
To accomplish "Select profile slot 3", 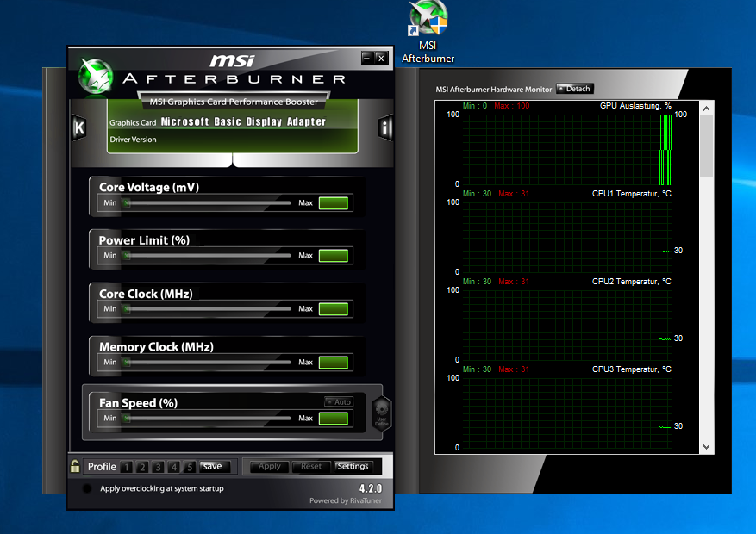I will pyautogui.click(x=158, y=467).
